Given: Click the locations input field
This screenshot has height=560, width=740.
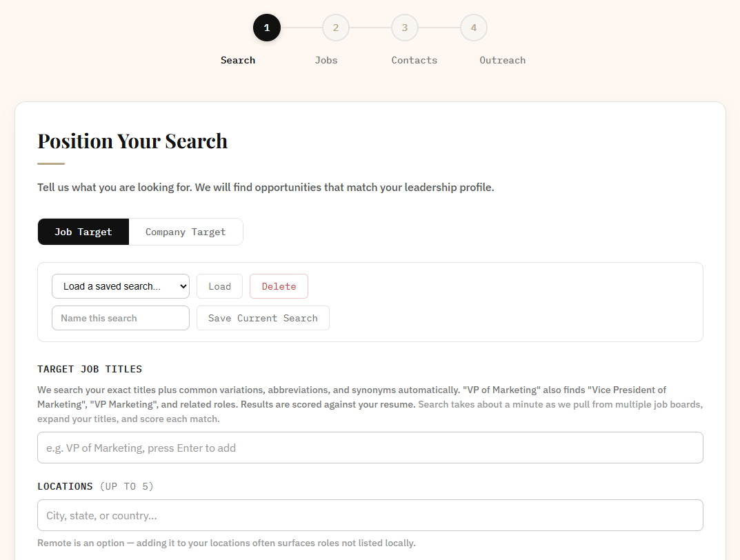Looking at the screenshot, I should 370,514.
